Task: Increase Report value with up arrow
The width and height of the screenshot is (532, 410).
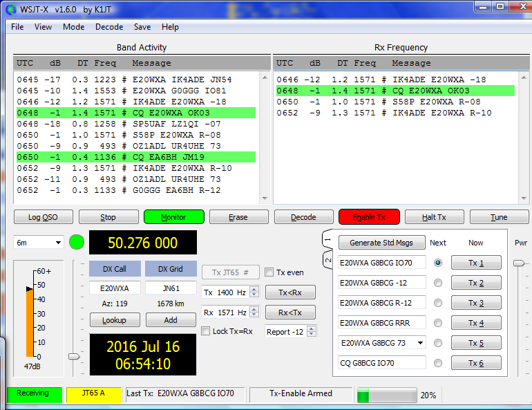Action: [x=311, y=329]
